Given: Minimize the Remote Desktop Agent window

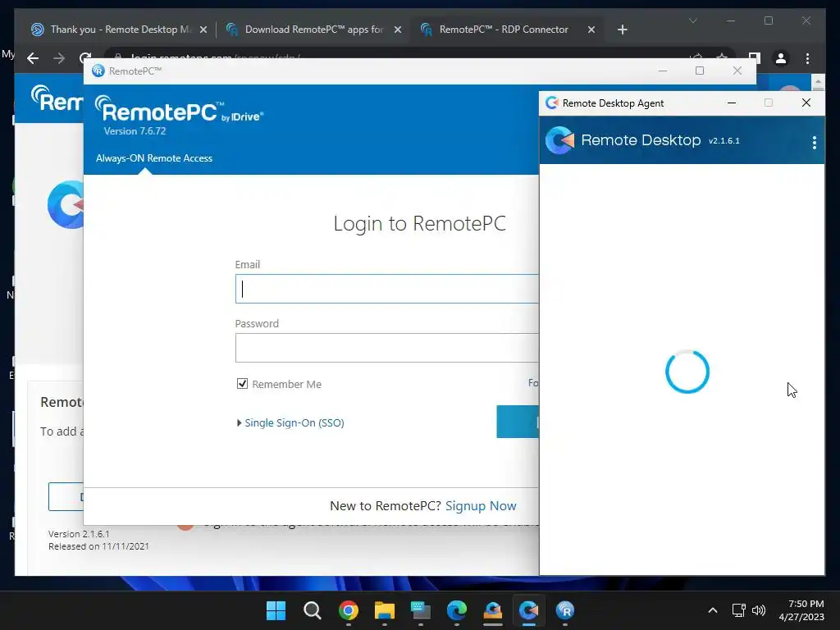Looking at the screenshot, I should pyautogui.click(x=731, y=103).
